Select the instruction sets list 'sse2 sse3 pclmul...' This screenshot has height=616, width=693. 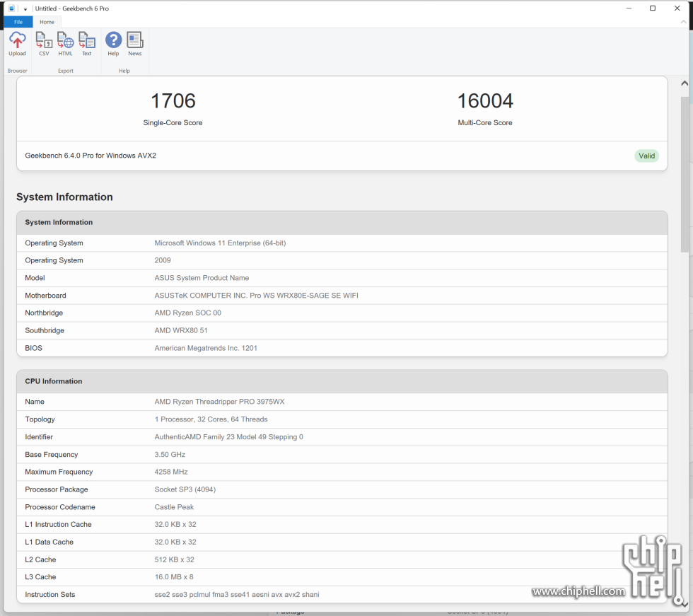coord(236,595)
